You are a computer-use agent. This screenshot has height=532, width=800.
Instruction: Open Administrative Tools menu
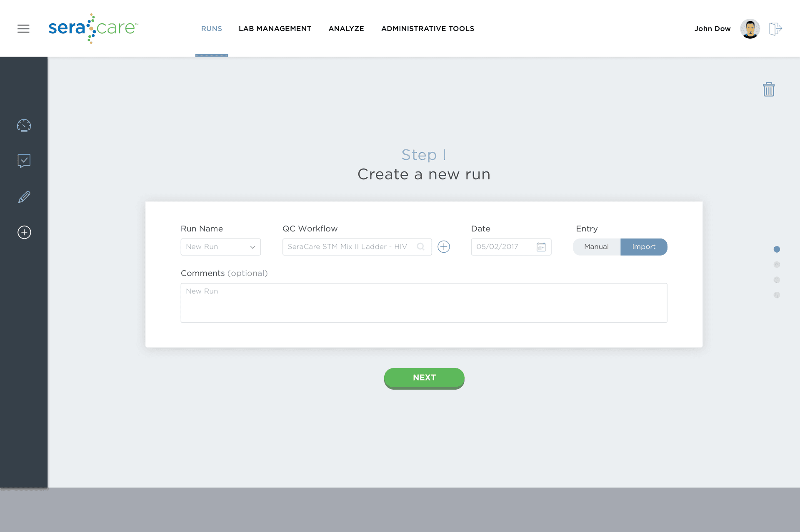(427, 29)
